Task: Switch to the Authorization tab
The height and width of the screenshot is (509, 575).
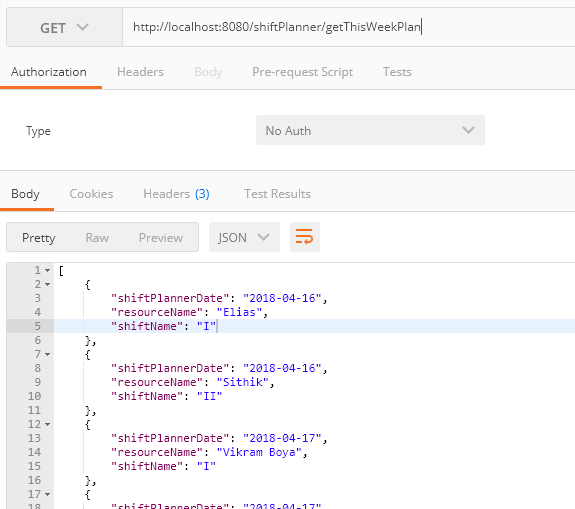Action: point(49,72)
